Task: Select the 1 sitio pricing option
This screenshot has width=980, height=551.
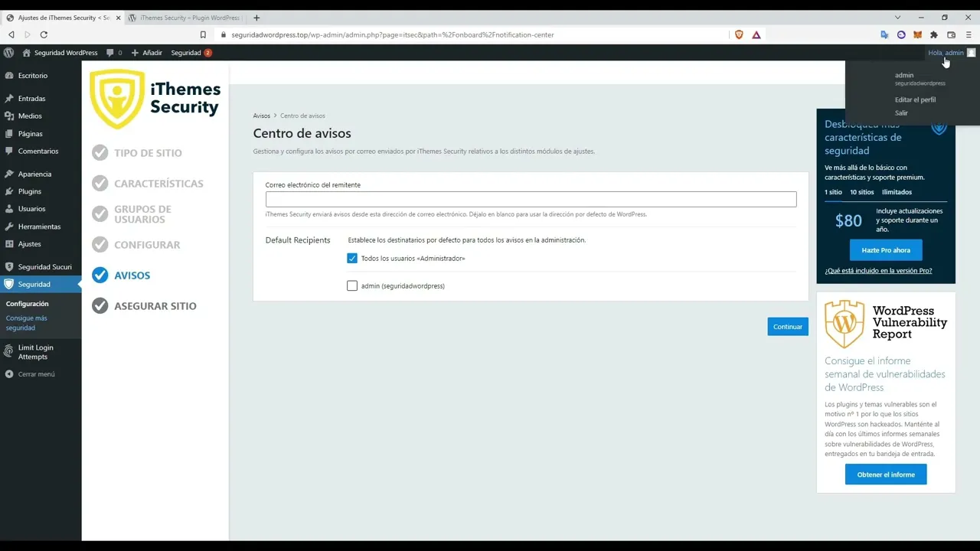Action: tap(833, 192)
